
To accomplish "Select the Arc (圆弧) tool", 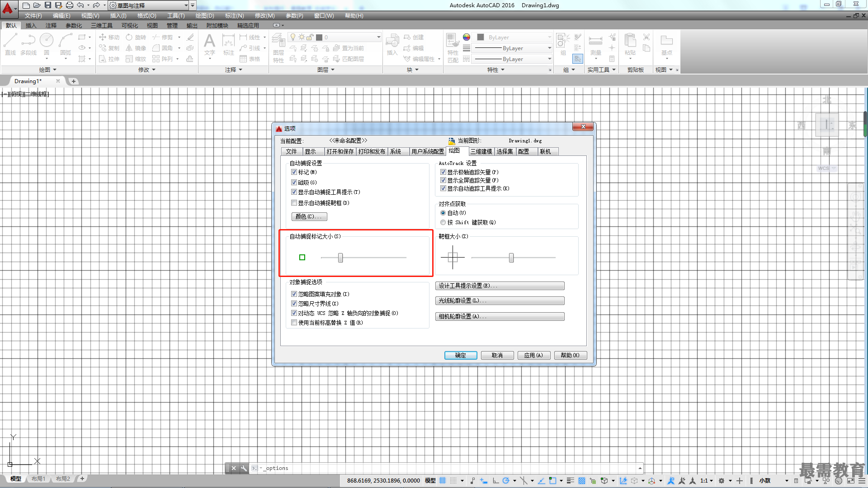I will 66,44.
